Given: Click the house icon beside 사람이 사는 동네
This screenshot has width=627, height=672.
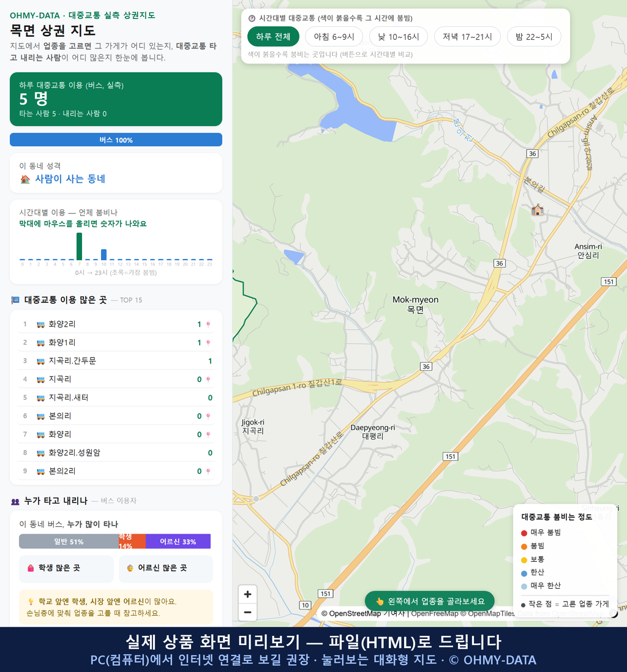Looking at the screenshot, I should point(25,179).
